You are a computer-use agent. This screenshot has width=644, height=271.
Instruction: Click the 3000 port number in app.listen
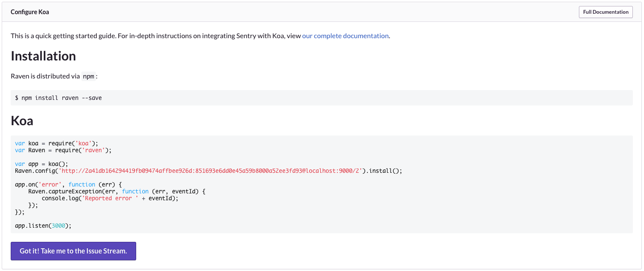click(x=60, y=226)
